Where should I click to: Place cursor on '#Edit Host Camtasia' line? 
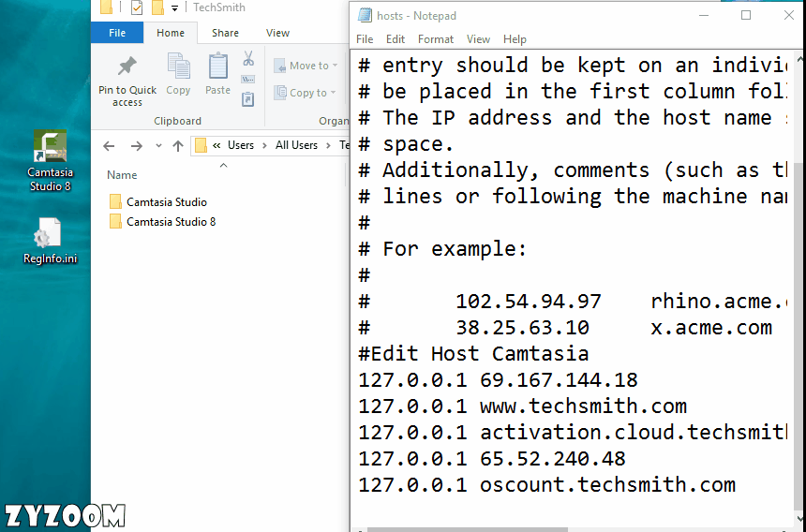[473, 354]
